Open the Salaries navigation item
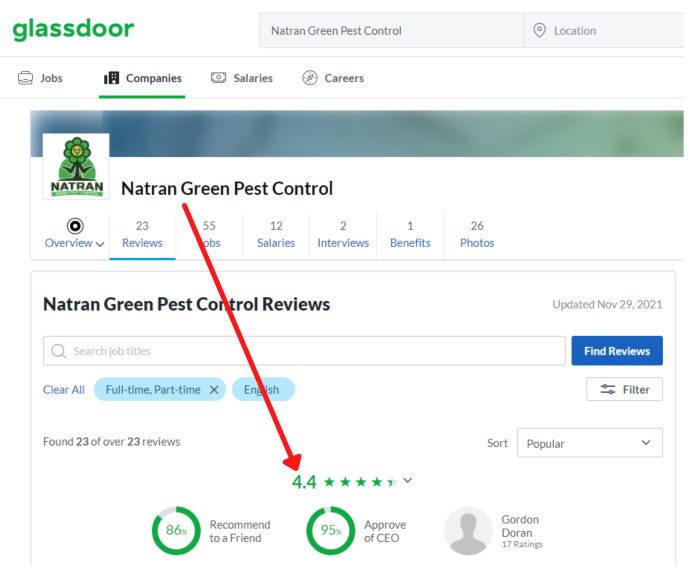This screenshot has width=700, height=579. (x=242, y=78)
